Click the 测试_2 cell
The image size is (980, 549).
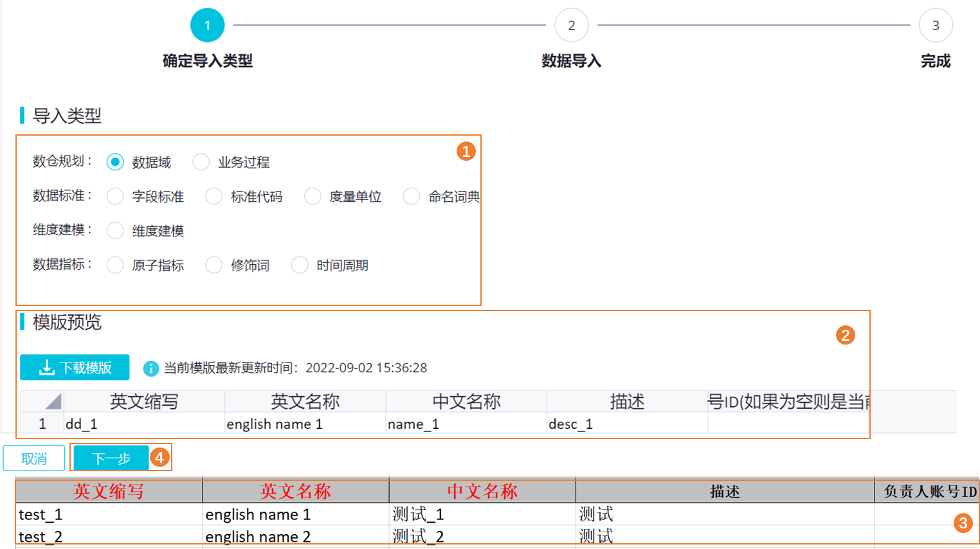pyautogui.click(x=482, y=536)
